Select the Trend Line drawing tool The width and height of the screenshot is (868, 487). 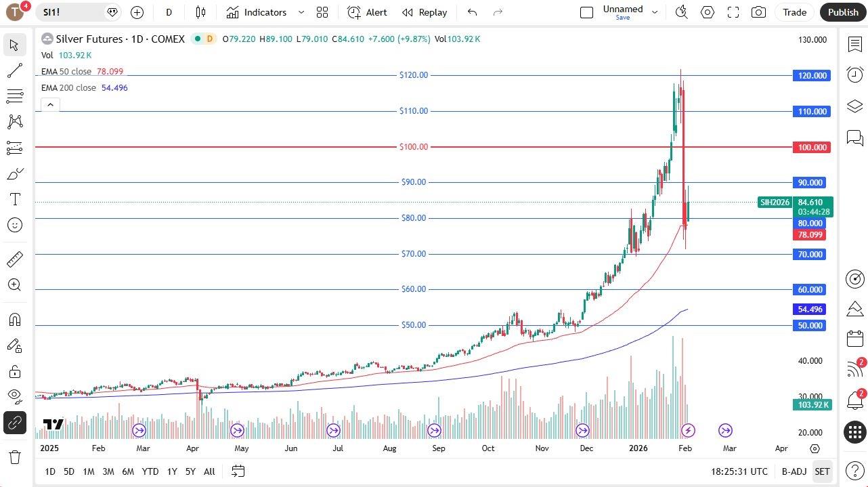coord(15,70)
